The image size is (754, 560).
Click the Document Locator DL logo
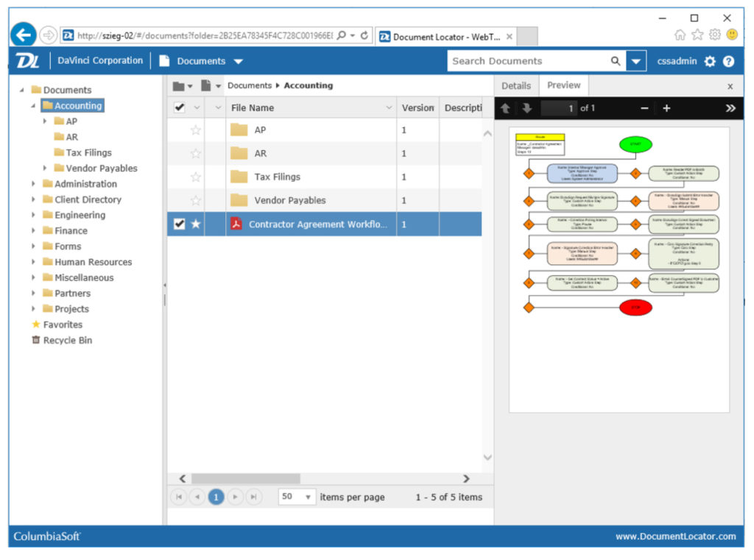point(27,61)
